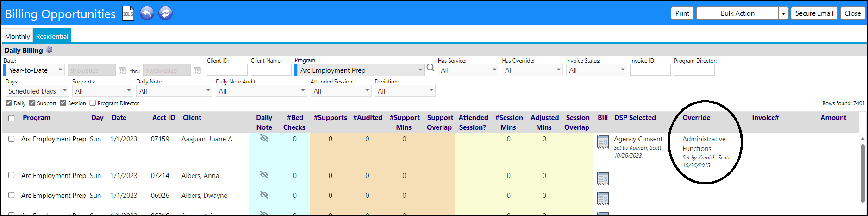Sort by DSP Selected column header
Viewport: 868px width, 216px height.
(x=635, y=118)
